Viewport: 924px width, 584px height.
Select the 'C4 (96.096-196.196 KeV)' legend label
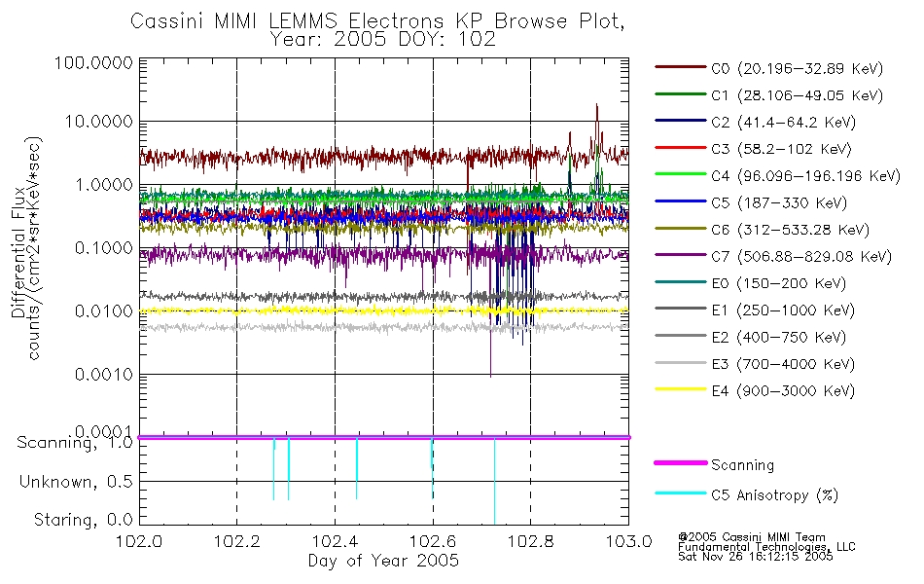[x=806, y=176]
